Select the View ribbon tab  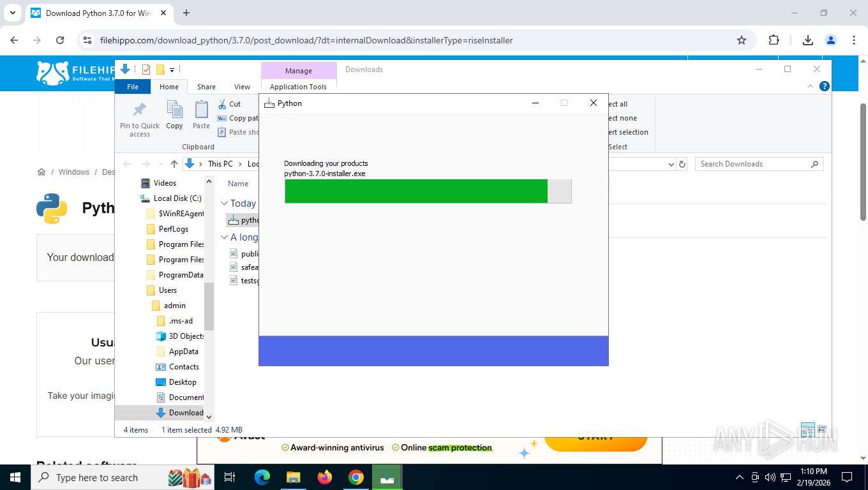pyautogui.click(x=242, y=87)
